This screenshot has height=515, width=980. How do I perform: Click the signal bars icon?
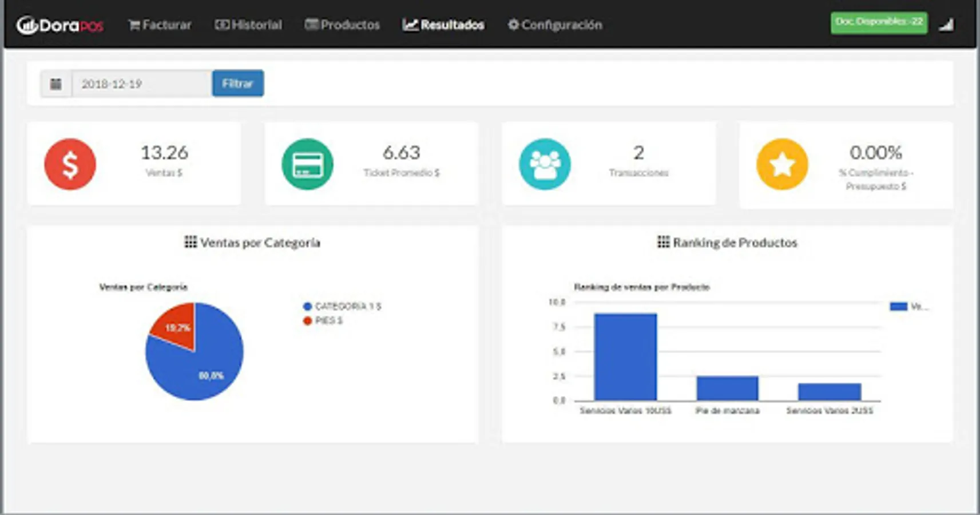click(x=947, y=25)
